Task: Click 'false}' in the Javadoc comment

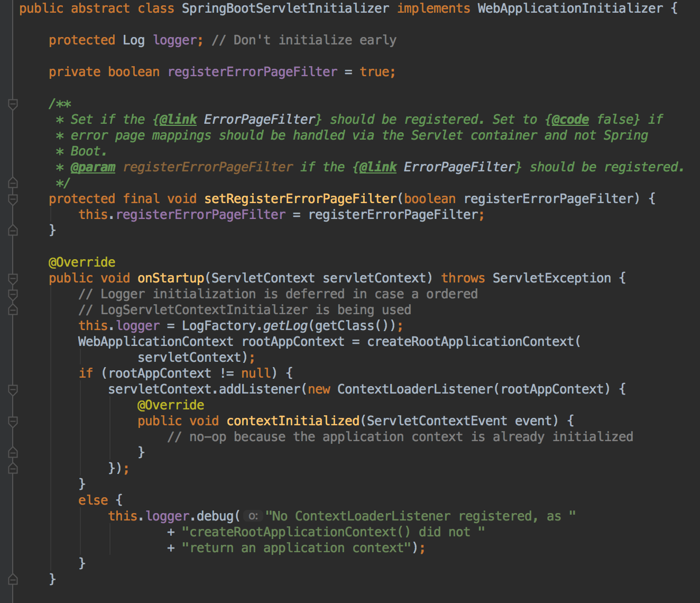Action: pos(619,120)
